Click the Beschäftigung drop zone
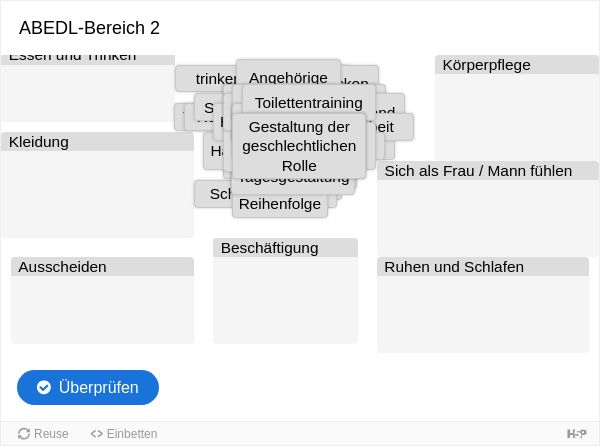Viewport: 600px width, 446px height. tap(285, 291)
